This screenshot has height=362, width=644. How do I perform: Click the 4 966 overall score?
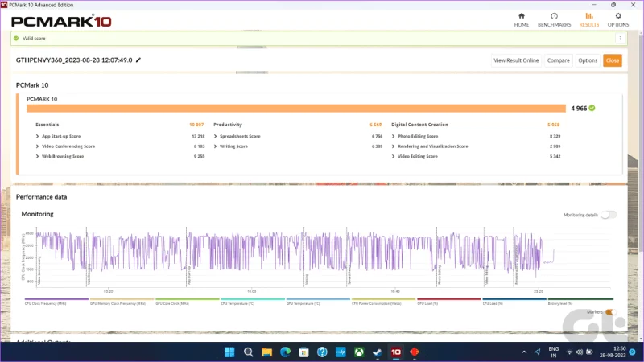[579, 109]
